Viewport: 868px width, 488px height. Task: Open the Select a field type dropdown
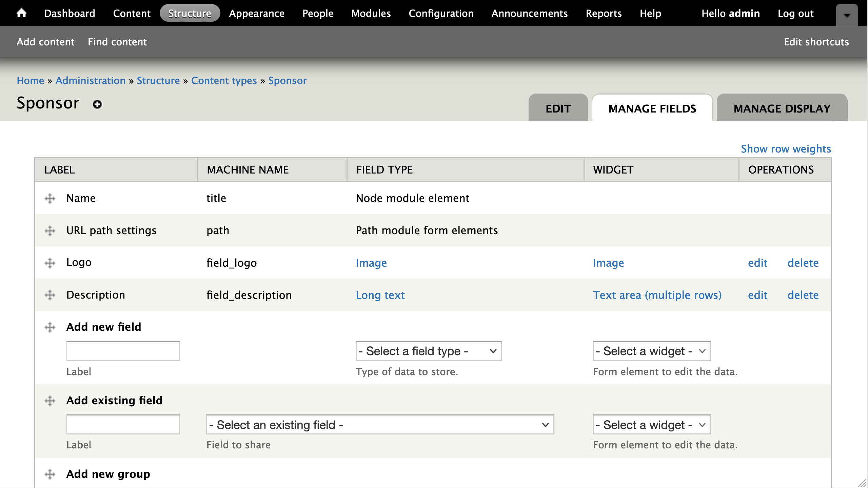pyautogui.click(x=429, y=351)
